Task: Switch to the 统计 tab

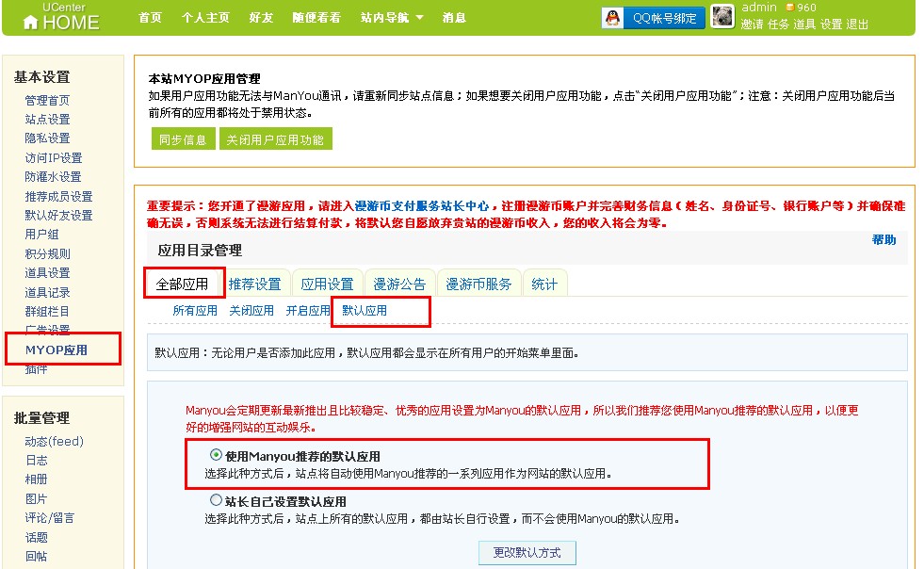Action: [543, 284]
